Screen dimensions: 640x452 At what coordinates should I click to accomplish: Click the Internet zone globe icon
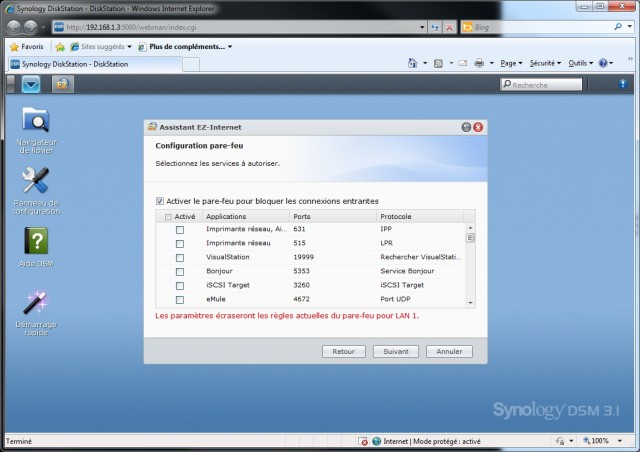click(x=377, y=441)
